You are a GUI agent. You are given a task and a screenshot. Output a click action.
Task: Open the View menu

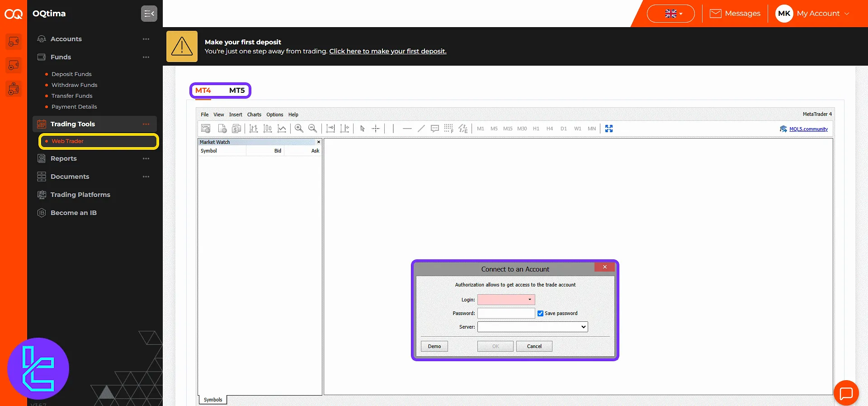219,115
